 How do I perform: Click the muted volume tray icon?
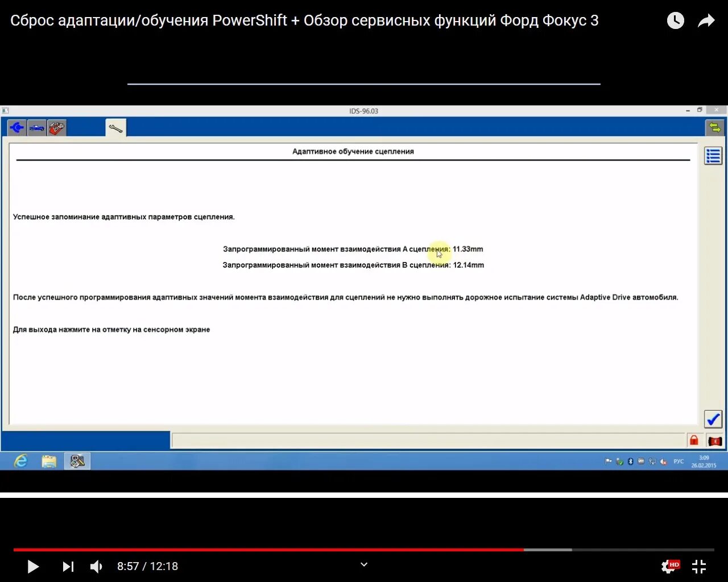(663, 462)
